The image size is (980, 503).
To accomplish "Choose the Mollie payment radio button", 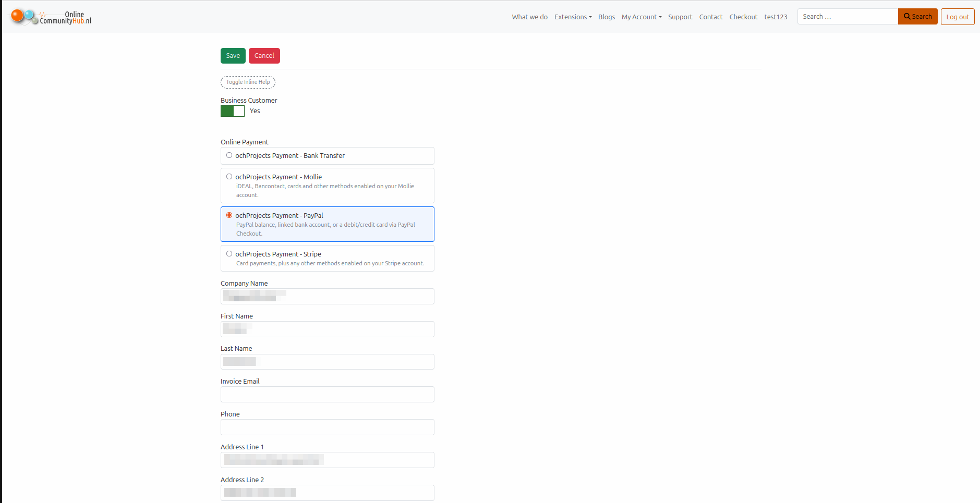I will point(229,177).
